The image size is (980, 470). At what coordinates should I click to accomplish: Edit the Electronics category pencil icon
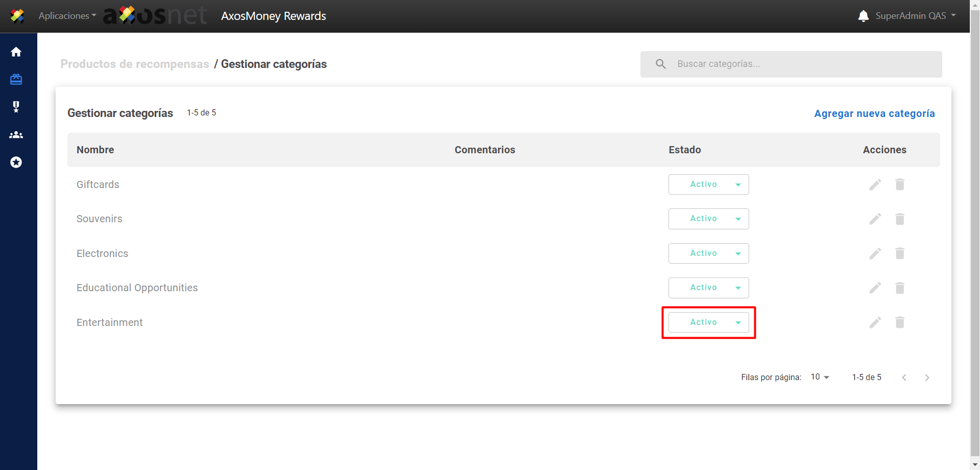pyautogui.click(x=875, y=253)
